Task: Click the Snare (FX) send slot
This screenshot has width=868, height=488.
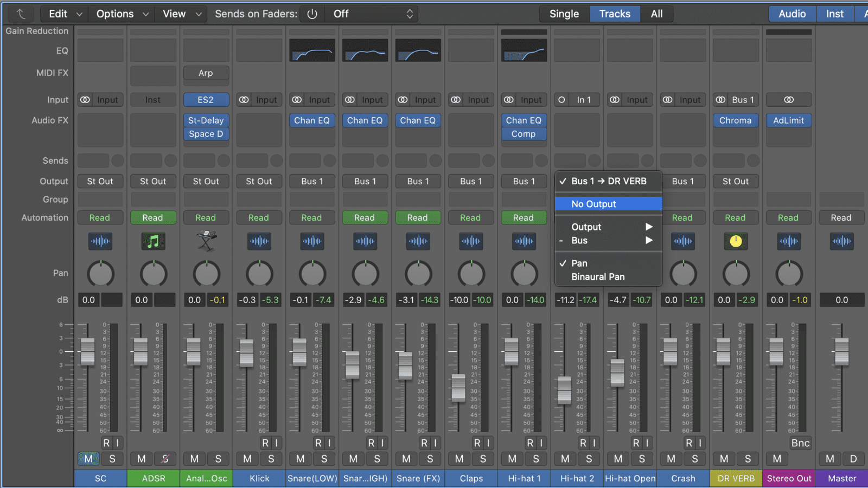Action: (x=411, y=160)
